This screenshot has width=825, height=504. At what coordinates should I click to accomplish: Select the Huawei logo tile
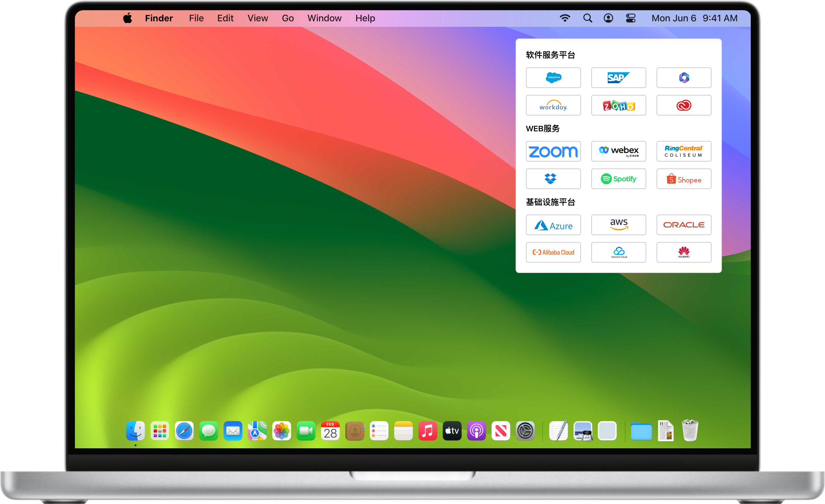tap(684, 252)
